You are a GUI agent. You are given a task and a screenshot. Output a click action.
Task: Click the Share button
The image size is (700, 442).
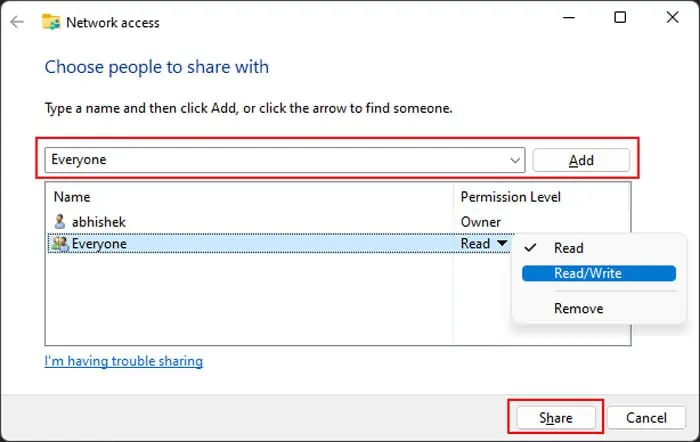pos(555,417)
